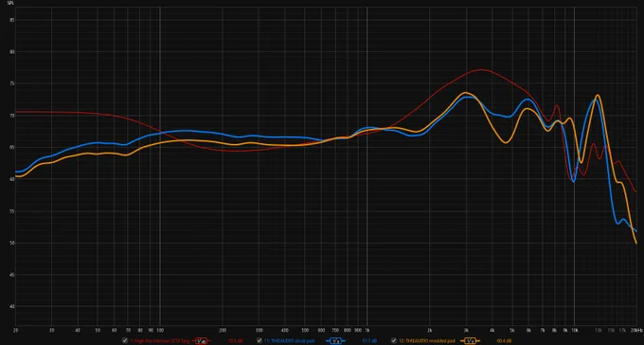644x345 pixels.
Task: Click the 50 label on SPL axis
Action: 12,243
